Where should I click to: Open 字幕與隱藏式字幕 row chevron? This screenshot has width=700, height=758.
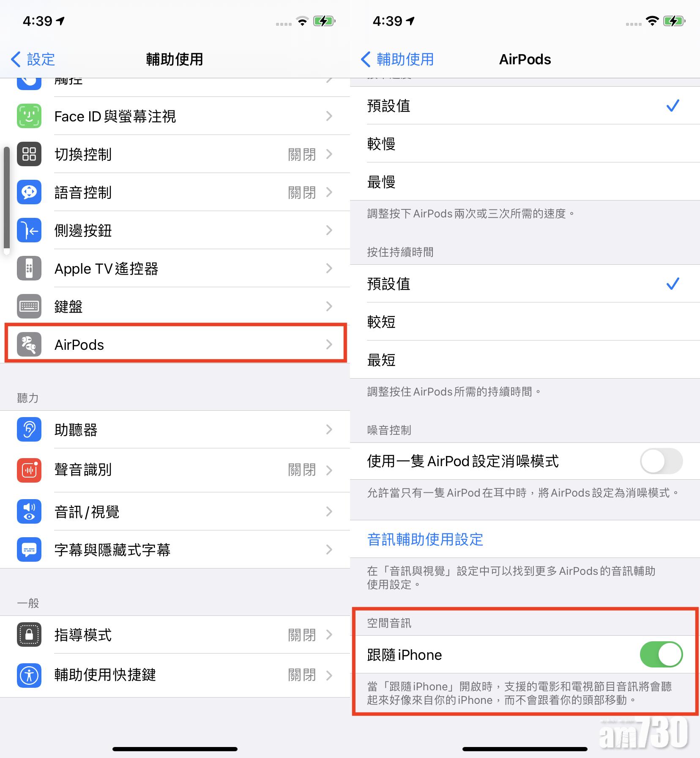329,549
